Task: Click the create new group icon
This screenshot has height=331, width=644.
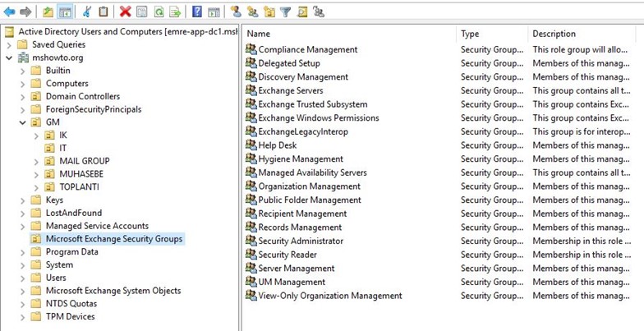Action: coord(253,11)
